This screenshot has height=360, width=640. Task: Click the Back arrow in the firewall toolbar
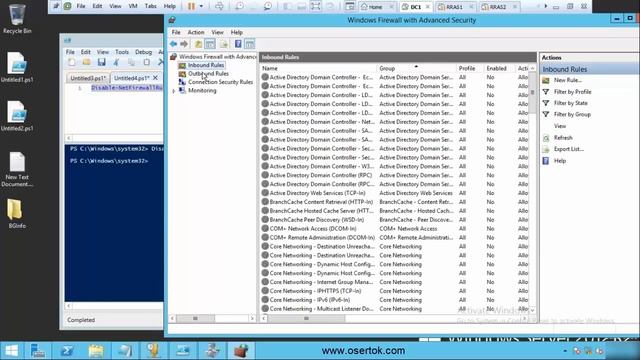click(173, 44)
